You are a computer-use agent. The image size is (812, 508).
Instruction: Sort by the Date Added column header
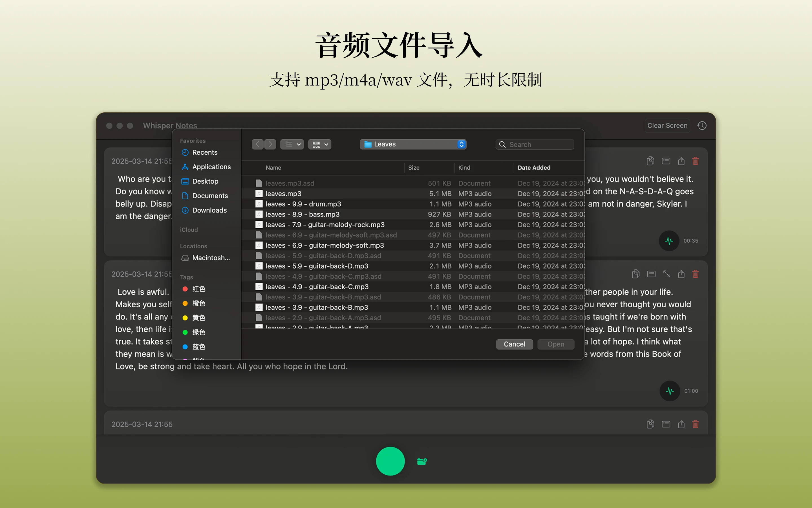[x=534, y=168]
